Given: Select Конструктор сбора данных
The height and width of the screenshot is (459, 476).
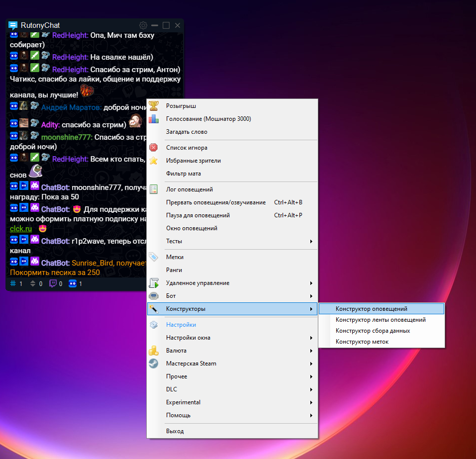Looking at the screenshot, I should [x=381, y=331].
